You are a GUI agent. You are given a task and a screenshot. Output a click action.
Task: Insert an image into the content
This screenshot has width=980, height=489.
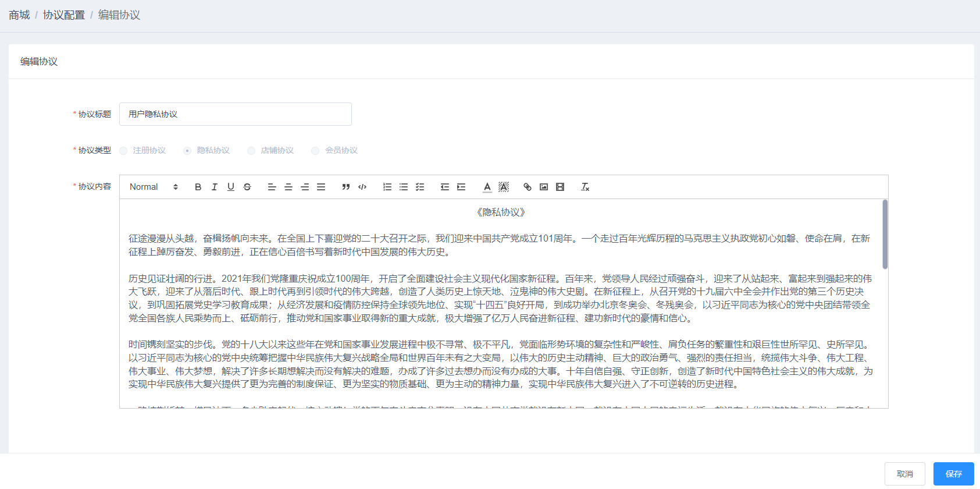point(544,187)
